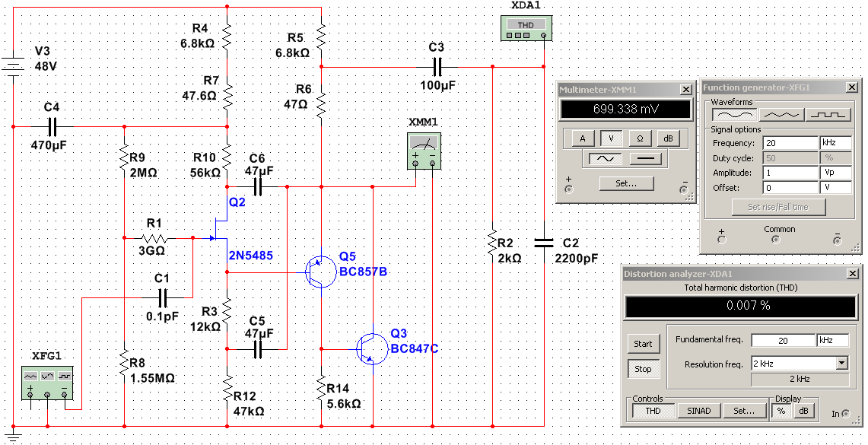Click function generator Offset value field
The width and height of the screenshot is (868, 445).
(790, 188)
